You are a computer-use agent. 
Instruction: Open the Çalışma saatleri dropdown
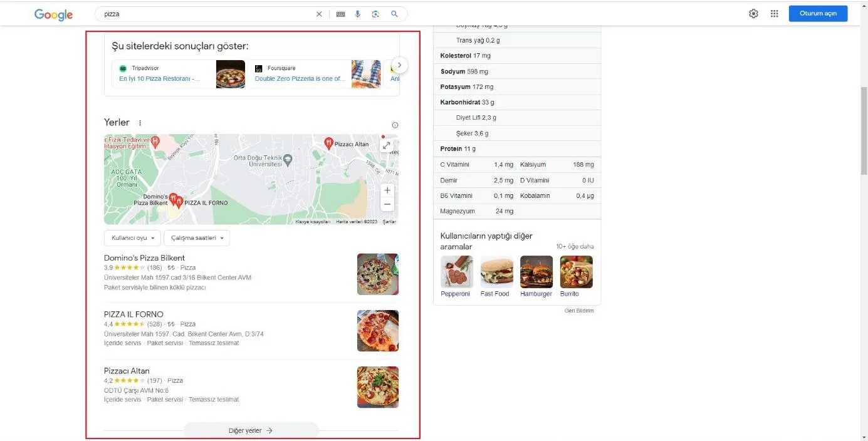tap(197, 238)
